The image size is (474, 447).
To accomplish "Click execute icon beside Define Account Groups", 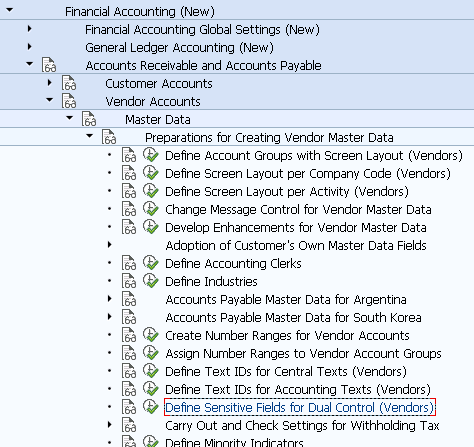I will [x=151, y=155].
